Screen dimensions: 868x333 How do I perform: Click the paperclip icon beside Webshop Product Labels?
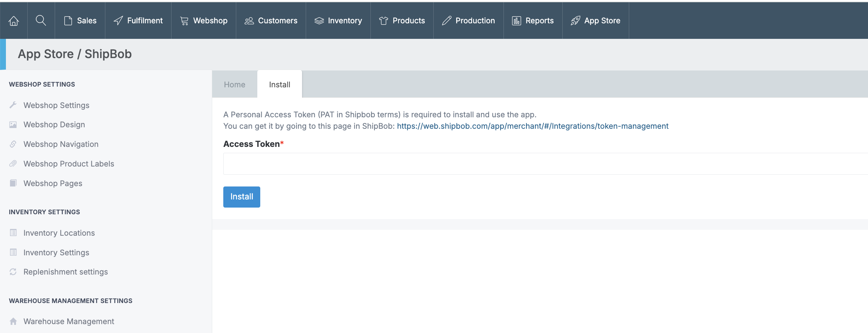point(13,164)
